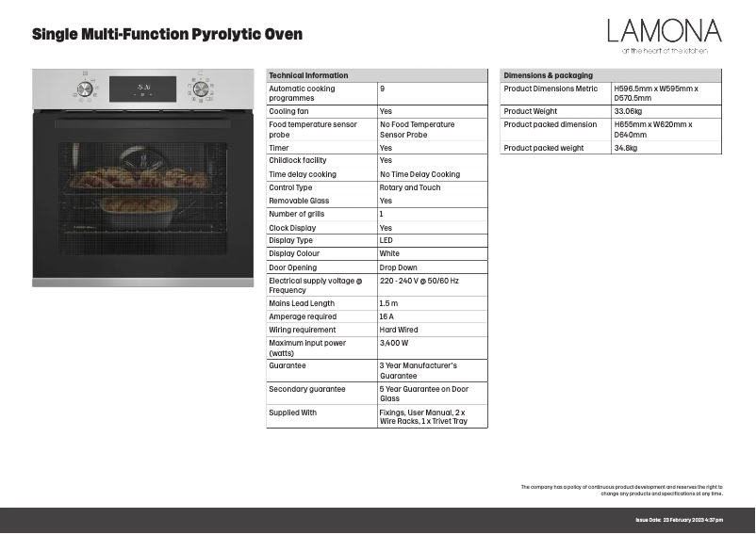
Task: Click the continuous product development disclaimer text
Action: click(x=621, y=490)
